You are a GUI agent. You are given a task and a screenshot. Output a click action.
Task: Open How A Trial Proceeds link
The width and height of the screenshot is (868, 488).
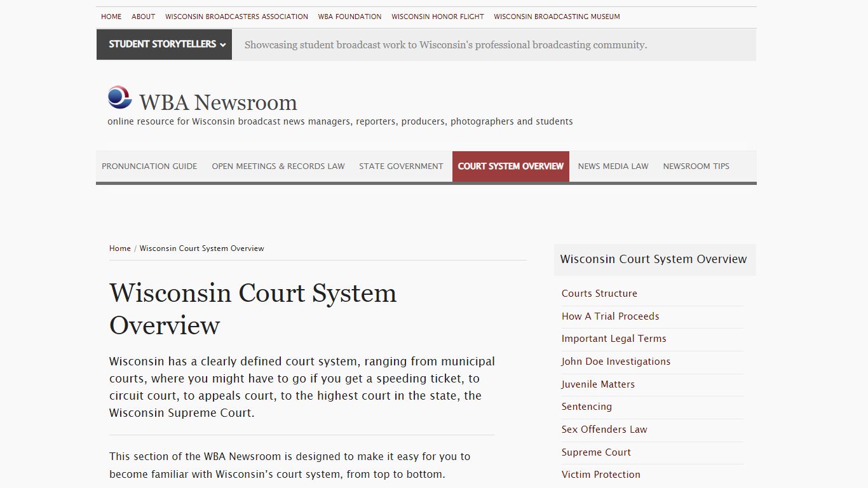611,316
